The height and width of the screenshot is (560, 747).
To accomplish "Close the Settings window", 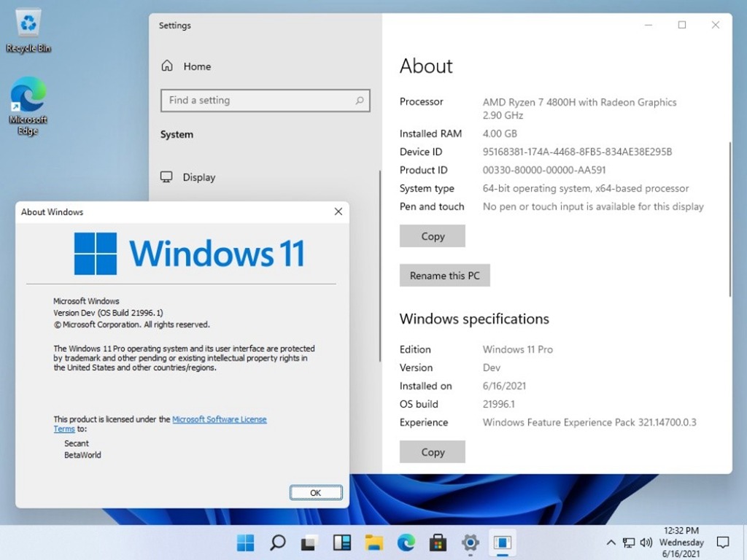I will point(716,25).
